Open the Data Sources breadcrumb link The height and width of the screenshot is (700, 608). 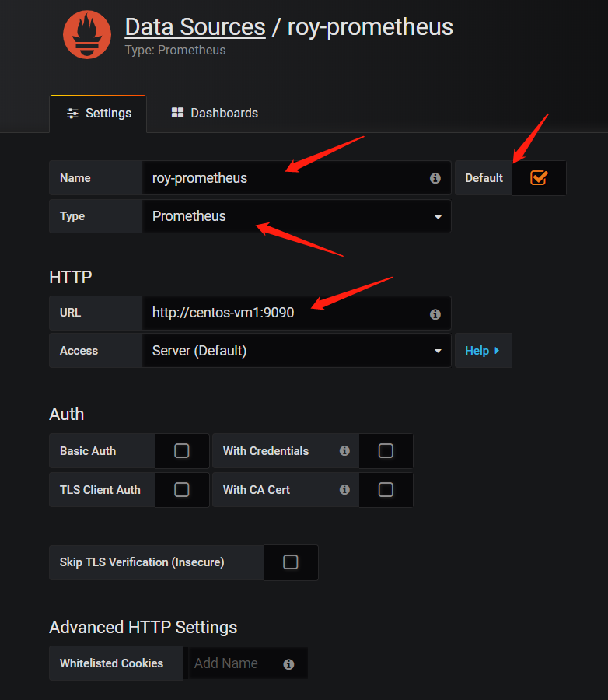[195, 26]
